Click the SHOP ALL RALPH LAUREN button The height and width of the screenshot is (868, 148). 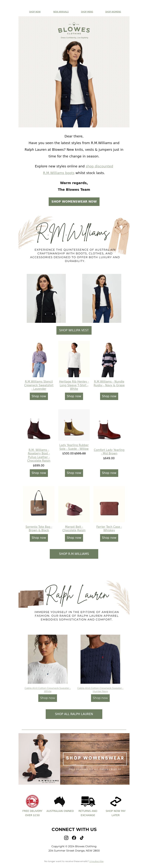pos(74,714)
